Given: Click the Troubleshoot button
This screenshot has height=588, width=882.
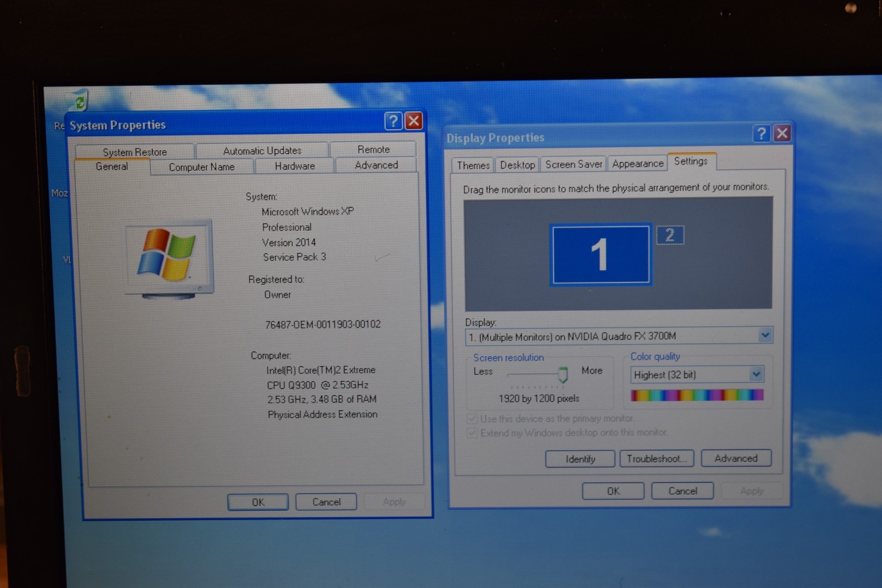Looking at the screenshot, I should [657, 458].
